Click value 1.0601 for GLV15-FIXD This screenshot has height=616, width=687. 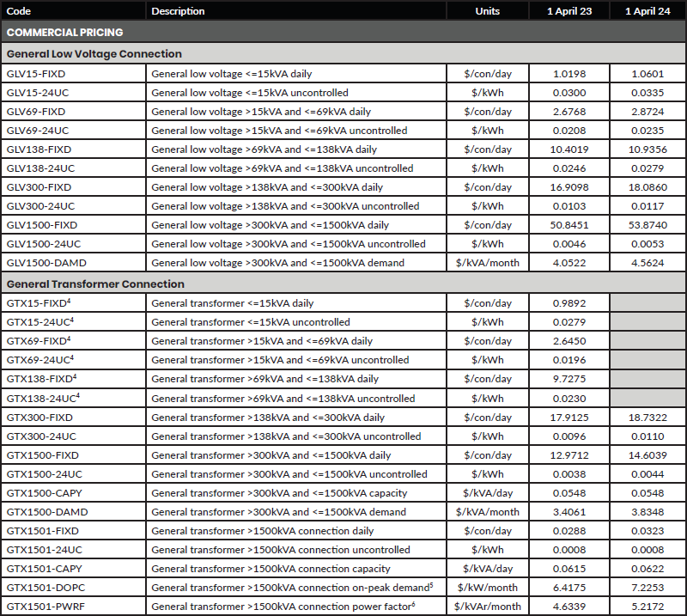pos(647,74)
